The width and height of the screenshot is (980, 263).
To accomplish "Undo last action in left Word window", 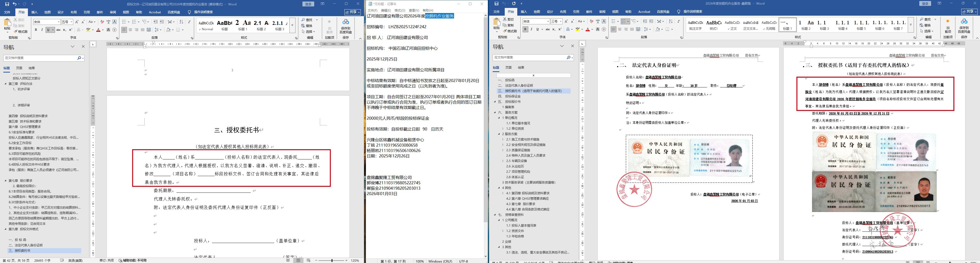I will click(14, 4).
